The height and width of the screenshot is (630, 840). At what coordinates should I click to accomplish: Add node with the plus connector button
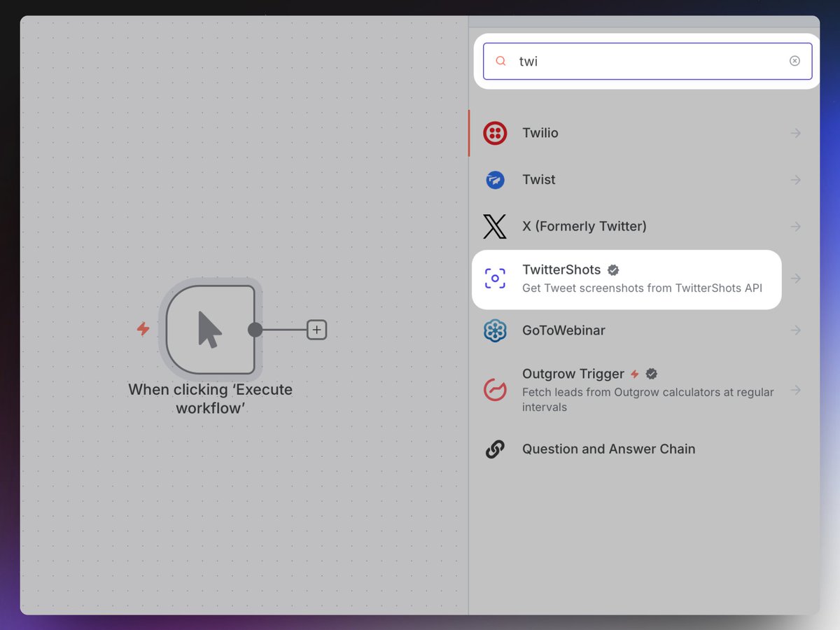[x=317, y=330]
